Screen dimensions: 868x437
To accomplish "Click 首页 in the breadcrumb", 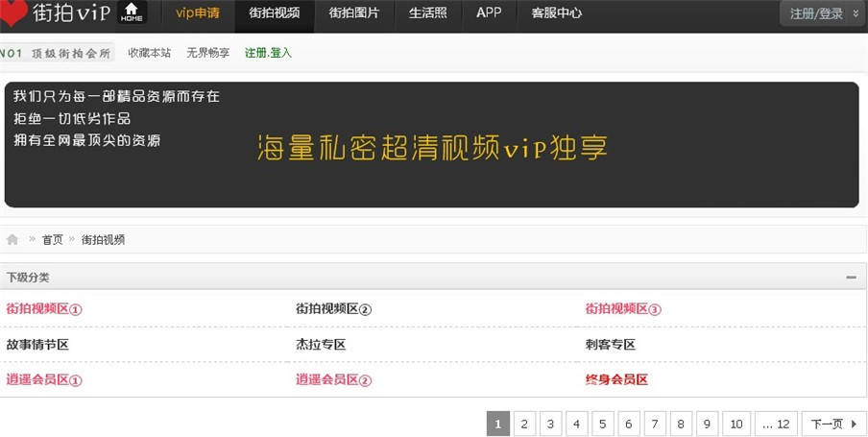I will pos(52,239).
